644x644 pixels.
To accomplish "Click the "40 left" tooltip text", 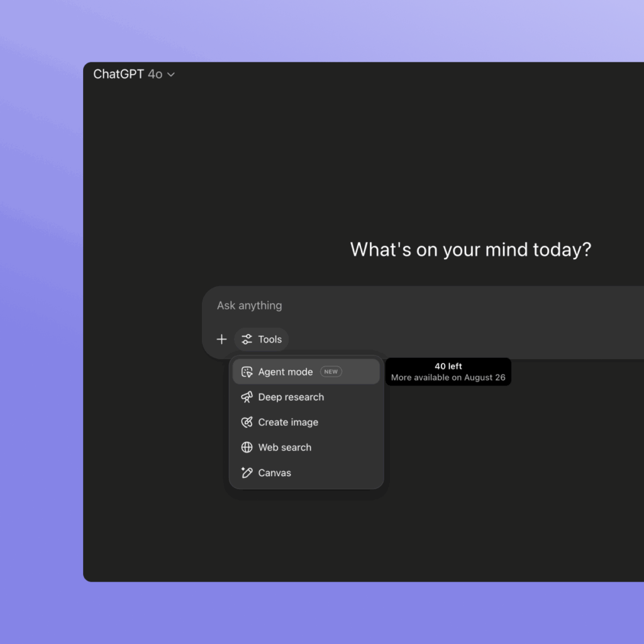I will pyautogui.click(x=448, y=366).
